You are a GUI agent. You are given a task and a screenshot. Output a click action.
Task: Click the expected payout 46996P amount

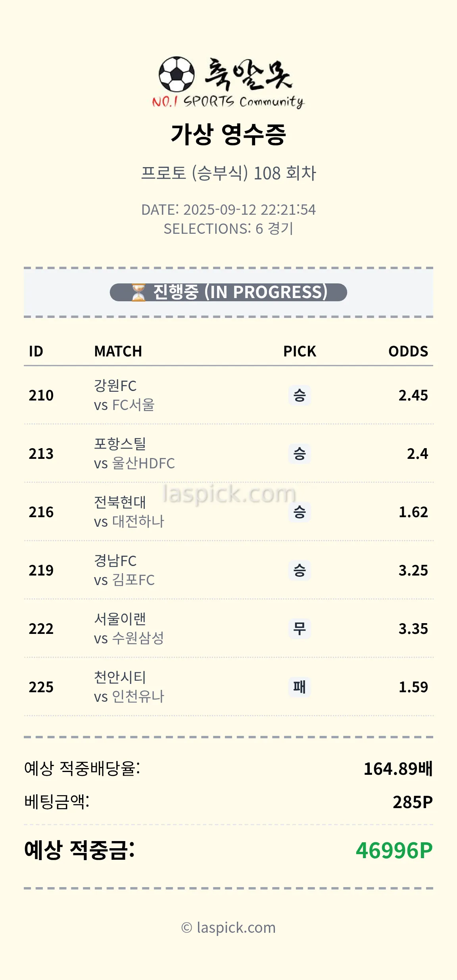[x=394, y=850]
